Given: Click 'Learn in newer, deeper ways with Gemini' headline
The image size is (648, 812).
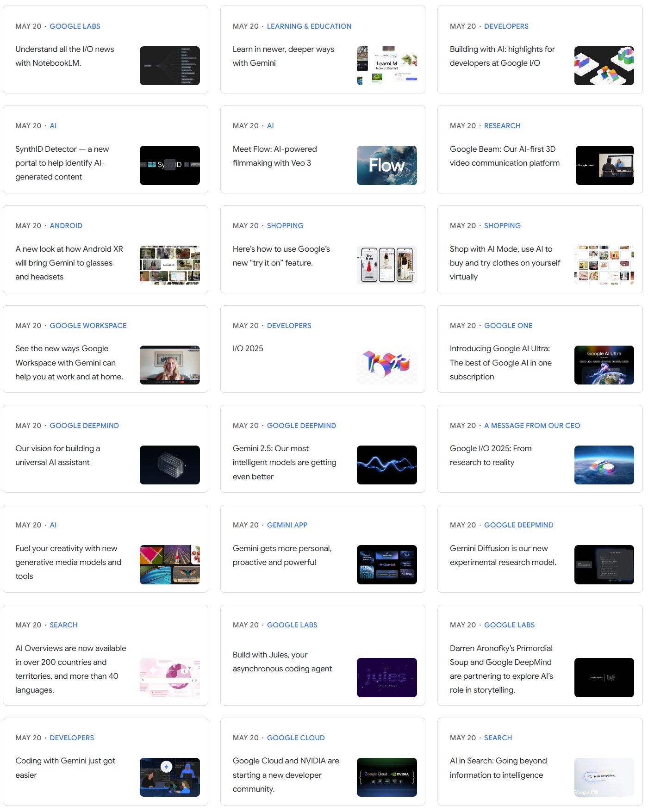Looking at the screenshot, I should [x=283, y=56].
